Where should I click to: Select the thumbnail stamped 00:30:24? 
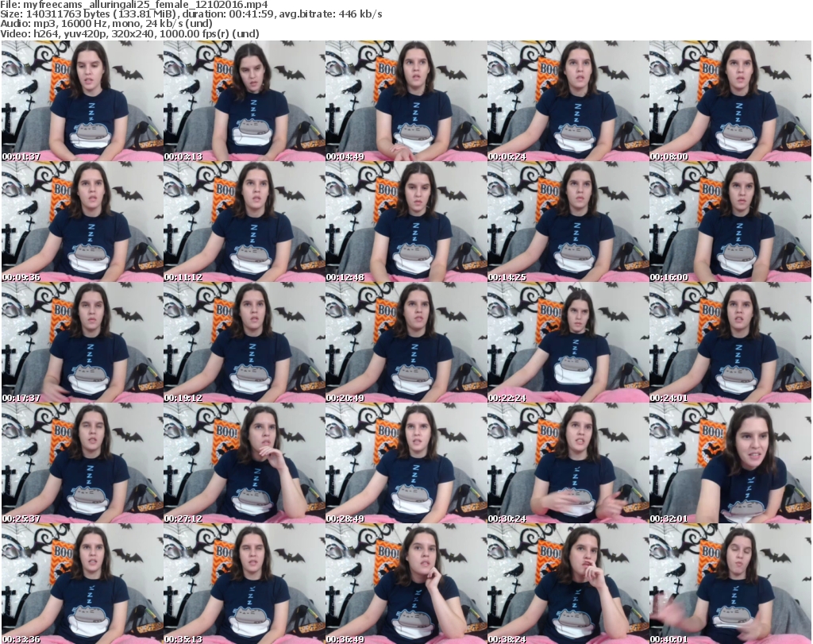568,464
